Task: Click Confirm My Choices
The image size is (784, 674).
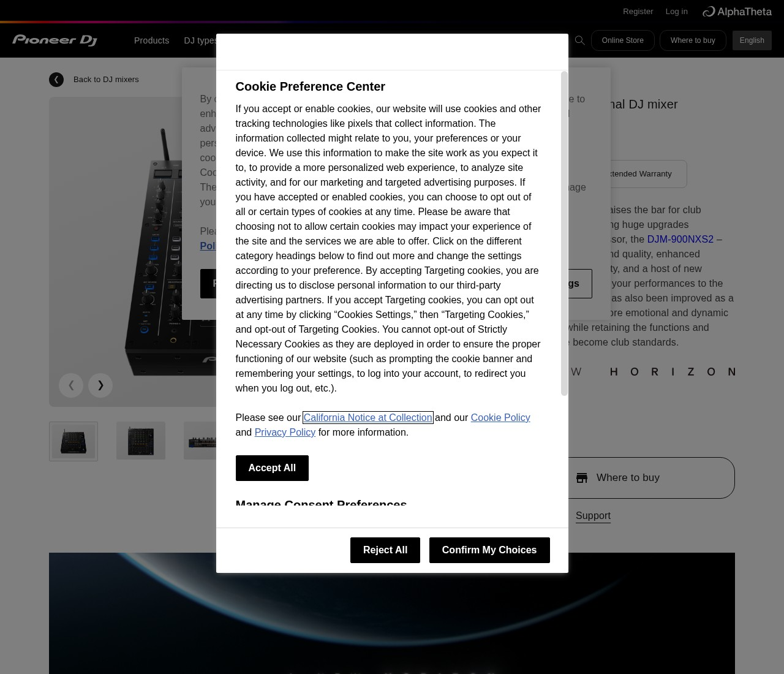Action: pos(489,550)
